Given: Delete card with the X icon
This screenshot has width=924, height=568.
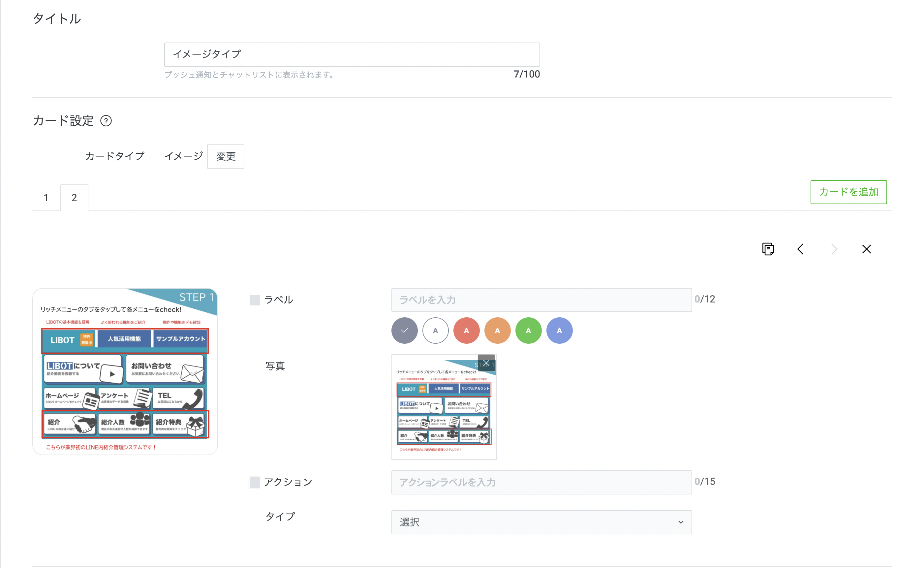Looking at the screenshot, I should (866, 249).
